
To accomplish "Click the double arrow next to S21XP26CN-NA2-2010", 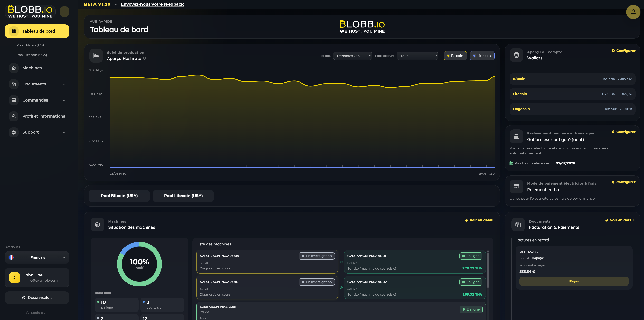I will click(341, 288).
